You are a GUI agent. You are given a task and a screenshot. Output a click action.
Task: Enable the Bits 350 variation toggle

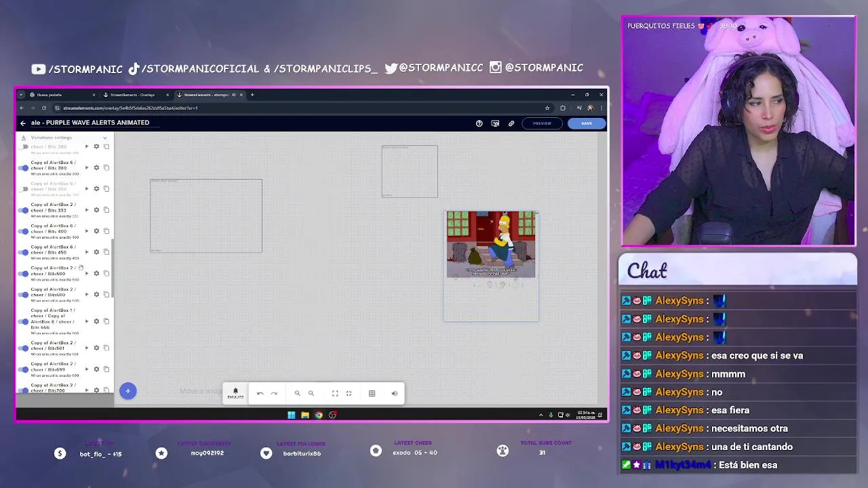pyautogui.click(x=24, y=188)
